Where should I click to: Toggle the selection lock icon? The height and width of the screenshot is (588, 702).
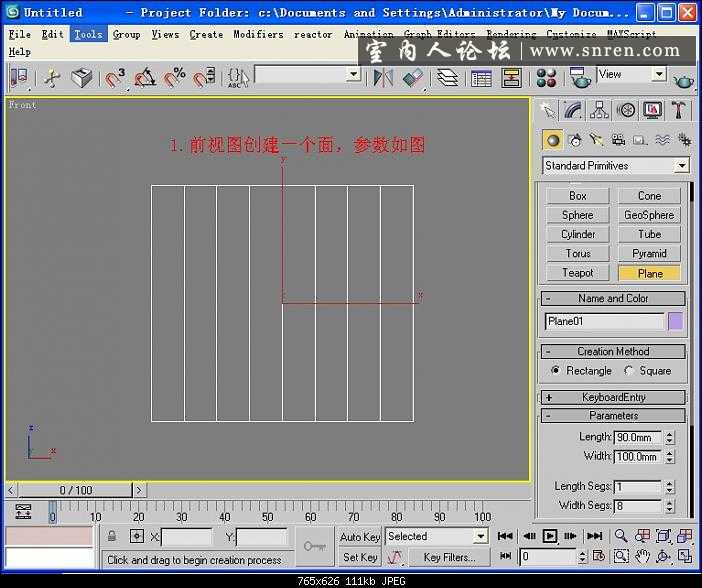pyautogui.click(x=112, y=537)
